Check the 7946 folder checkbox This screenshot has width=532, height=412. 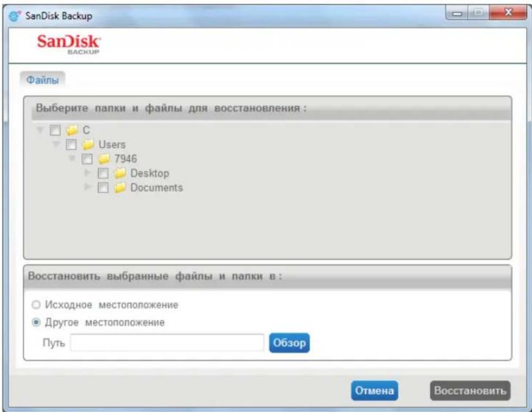tap(87, 159)
